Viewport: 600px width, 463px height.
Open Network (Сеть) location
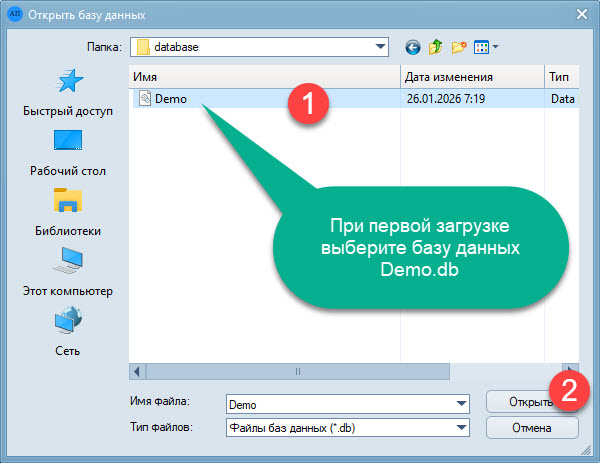(68, 332)
